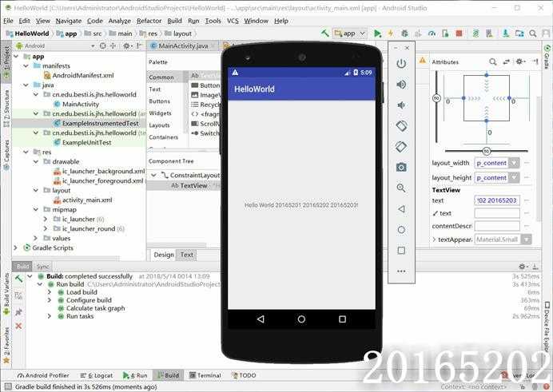This screenshot has width=553, height=392.
Task: Stop the app with red square icon
Action: pyautogui.click(x=459, y=34)
